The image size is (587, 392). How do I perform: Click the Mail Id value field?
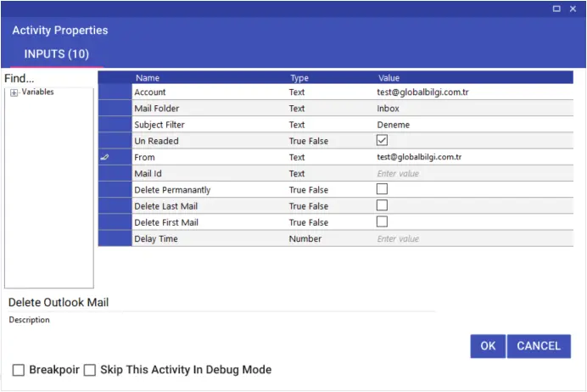[473, 174]
